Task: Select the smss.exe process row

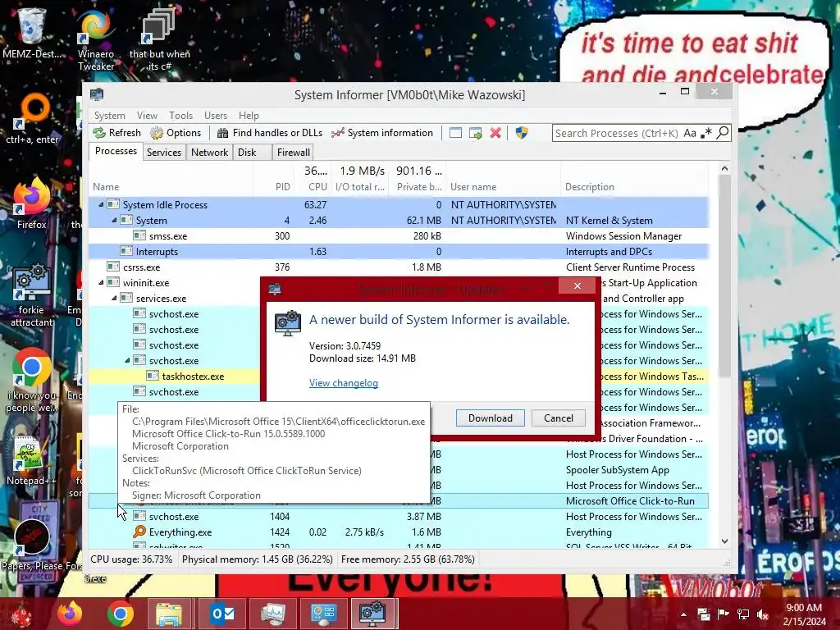Action: point(399,235)
